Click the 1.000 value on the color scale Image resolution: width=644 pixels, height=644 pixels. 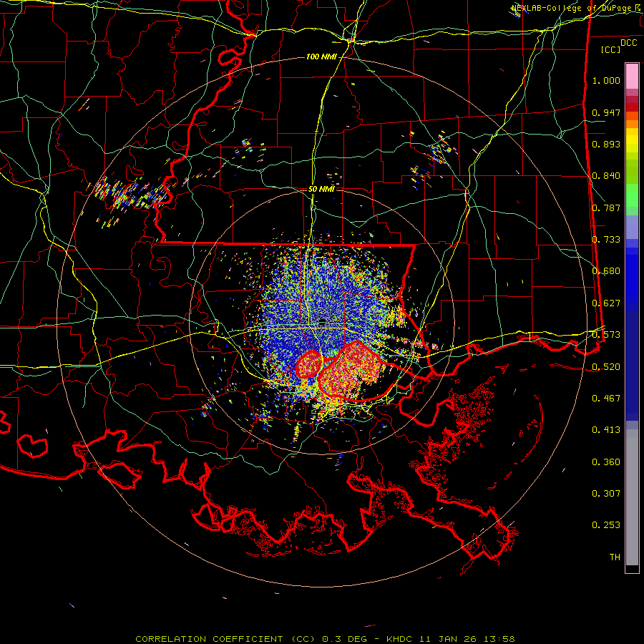(x=606, y=80)
